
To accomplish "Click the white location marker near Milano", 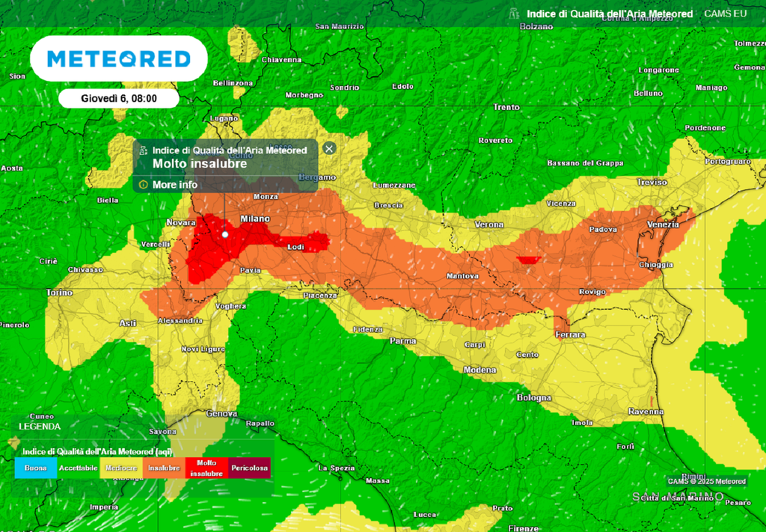I will 224,234.
